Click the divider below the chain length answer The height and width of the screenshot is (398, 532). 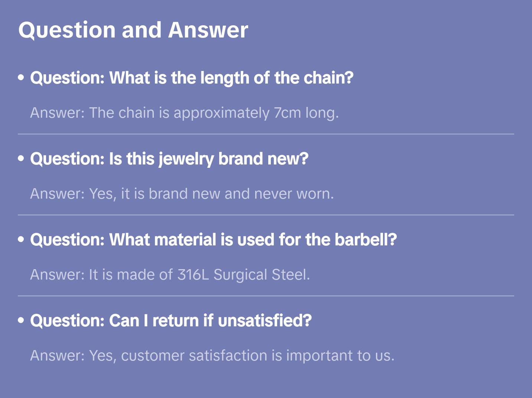[x=266, y=134]
